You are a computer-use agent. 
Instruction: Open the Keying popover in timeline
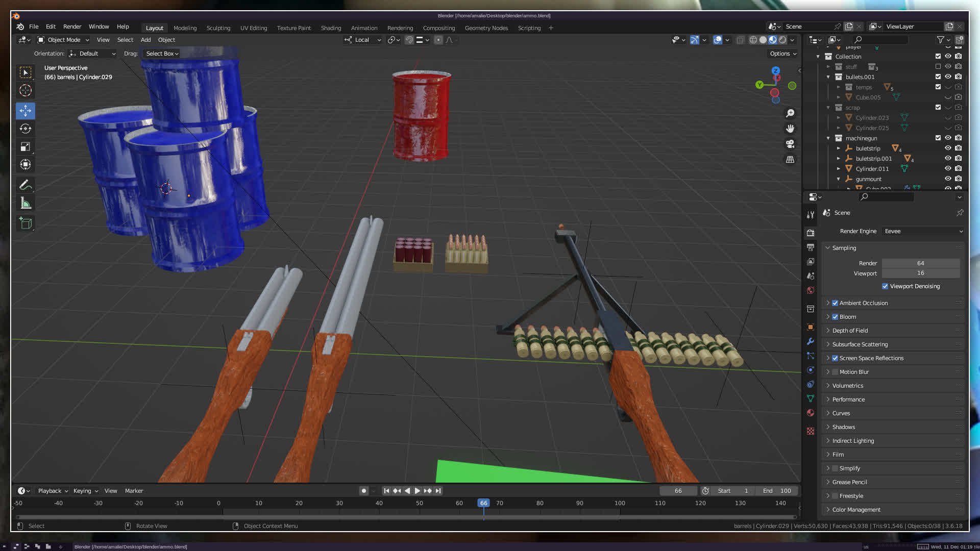point(85,491)
